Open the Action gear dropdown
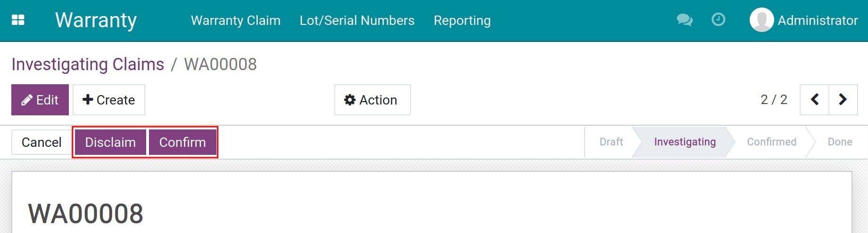The image size is (868, 233). point(372,100)
